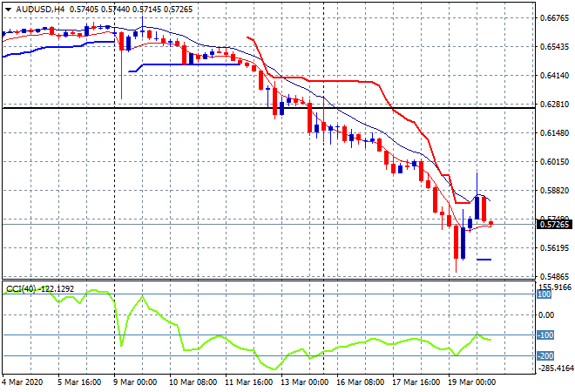Click the 9 Mar 00:00 time label
Viewport: 575px width, 392px height.
coord(135,382)
